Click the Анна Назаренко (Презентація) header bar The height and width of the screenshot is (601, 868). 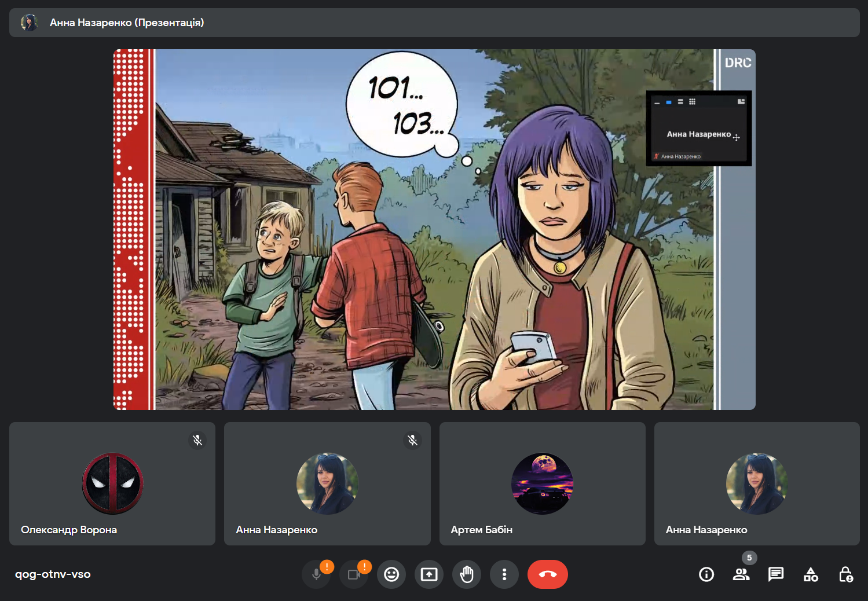[x=434, y=23]
